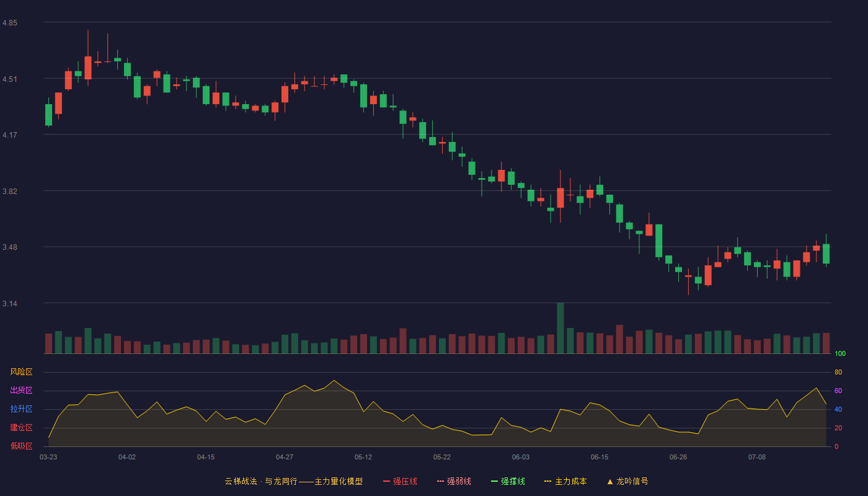Click the 04-15 date label
This screenshot has height=496, width=868.
(x=206, y=457)
